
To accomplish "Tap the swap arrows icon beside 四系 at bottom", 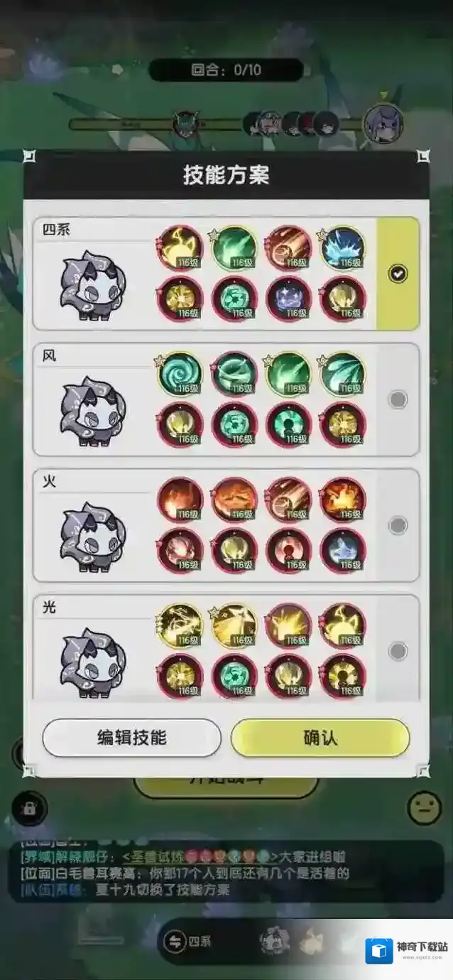I will 173,942.
